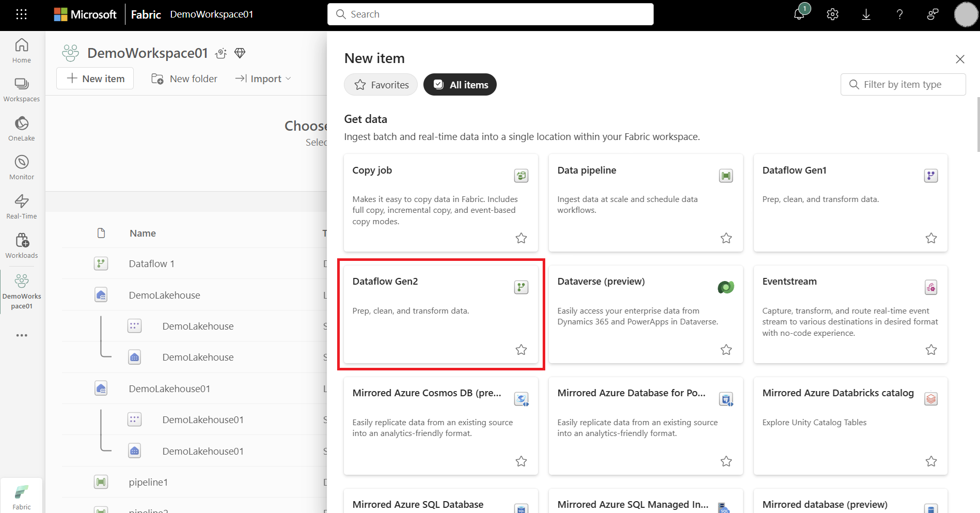The height and width of the screenshot is (513, 980).
Task: Click the diamond capacity icon
Action: coord(240,53)
